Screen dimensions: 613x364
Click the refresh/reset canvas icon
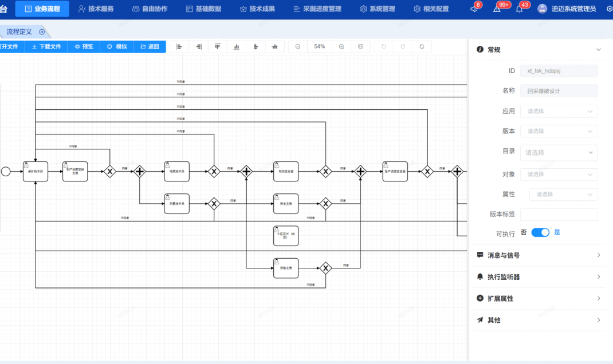pyautogui.click(x=422, y=47)
